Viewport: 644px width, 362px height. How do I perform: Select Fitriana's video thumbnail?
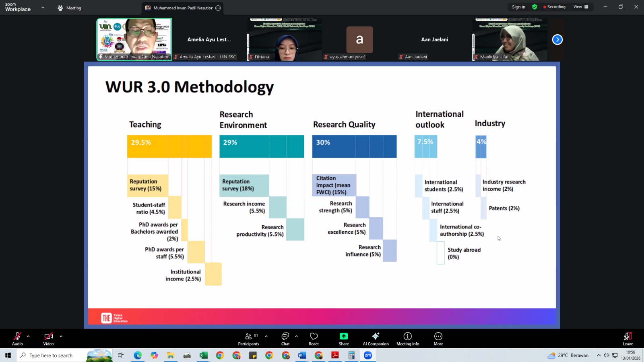coord(285,39)
